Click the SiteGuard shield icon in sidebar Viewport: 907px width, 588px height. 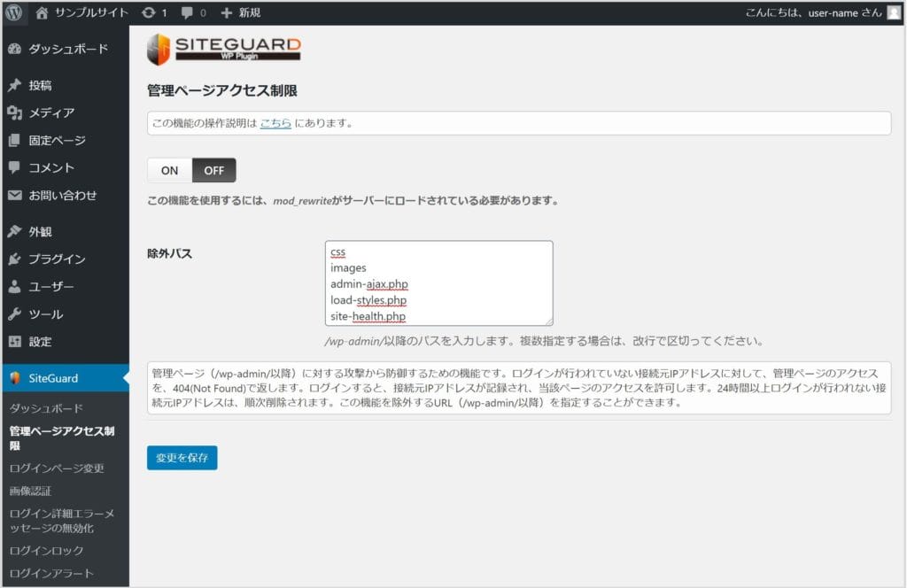point(15,378)
